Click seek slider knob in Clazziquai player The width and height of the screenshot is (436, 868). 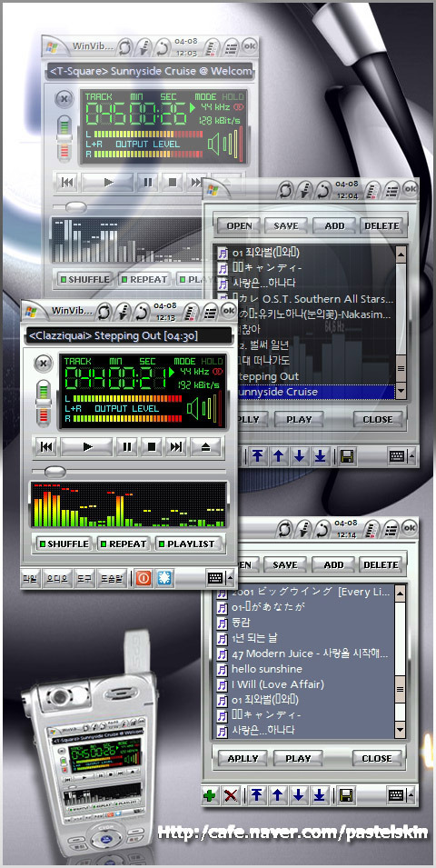pos(54,472)
